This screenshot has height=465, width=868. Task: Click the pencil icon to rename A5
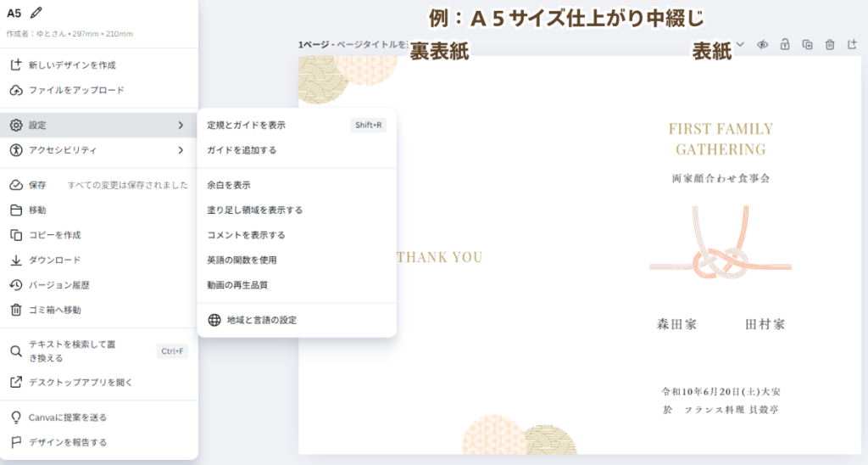pyautogui.click(x=36, y=13)
